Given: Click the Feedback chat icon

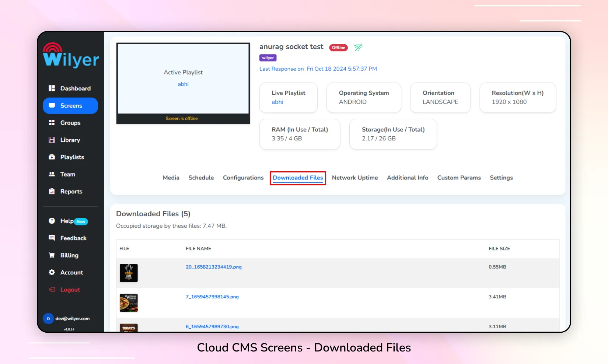Looking at the screenshot, I should point(52,238).
